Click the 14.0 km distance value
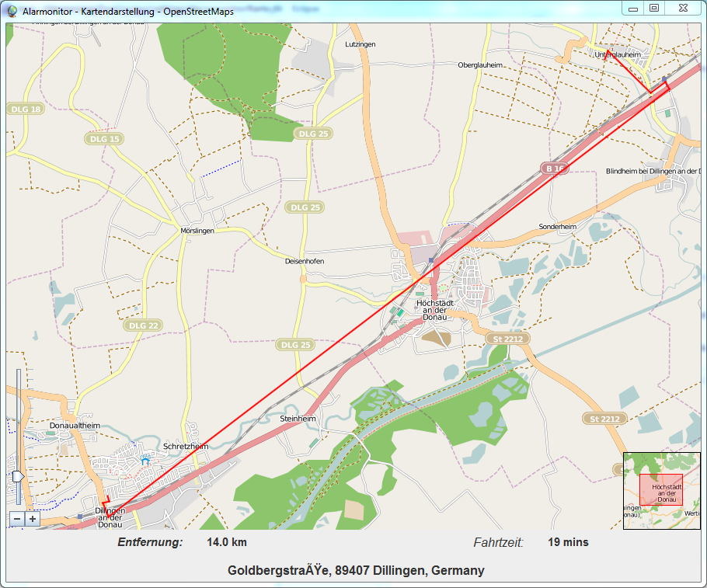 (x=227, y=542)
